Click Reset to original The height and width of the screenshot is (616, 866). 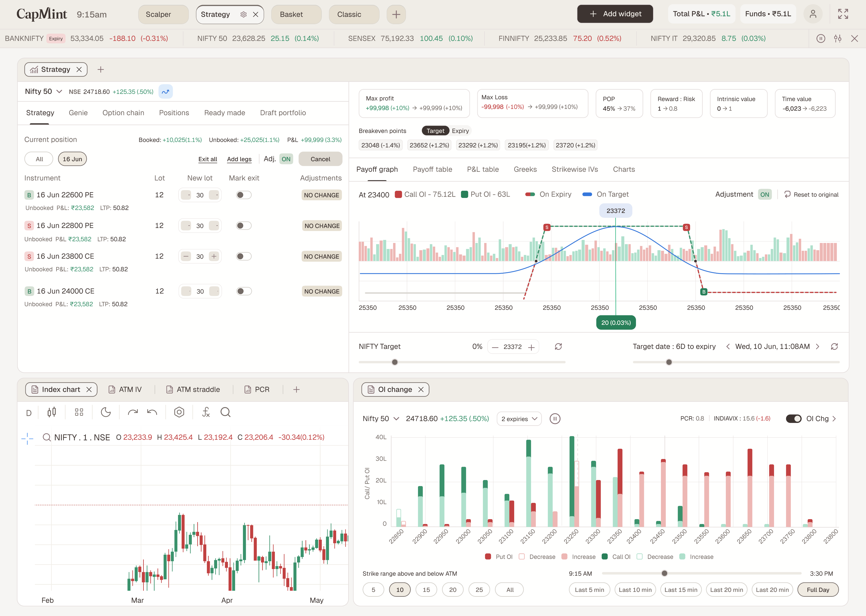[811, 195]
